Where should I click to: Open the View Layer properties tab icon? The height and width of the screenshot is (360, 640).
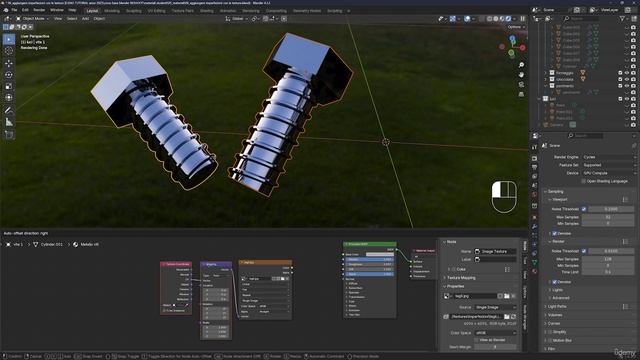(534, 176)
